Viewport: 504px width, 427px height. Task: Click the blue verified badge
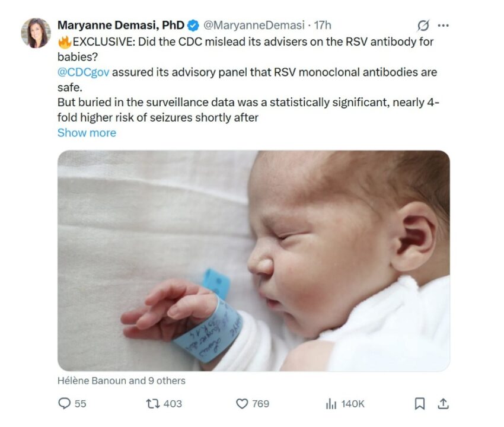pyautogui.click(x=193, y=26)
